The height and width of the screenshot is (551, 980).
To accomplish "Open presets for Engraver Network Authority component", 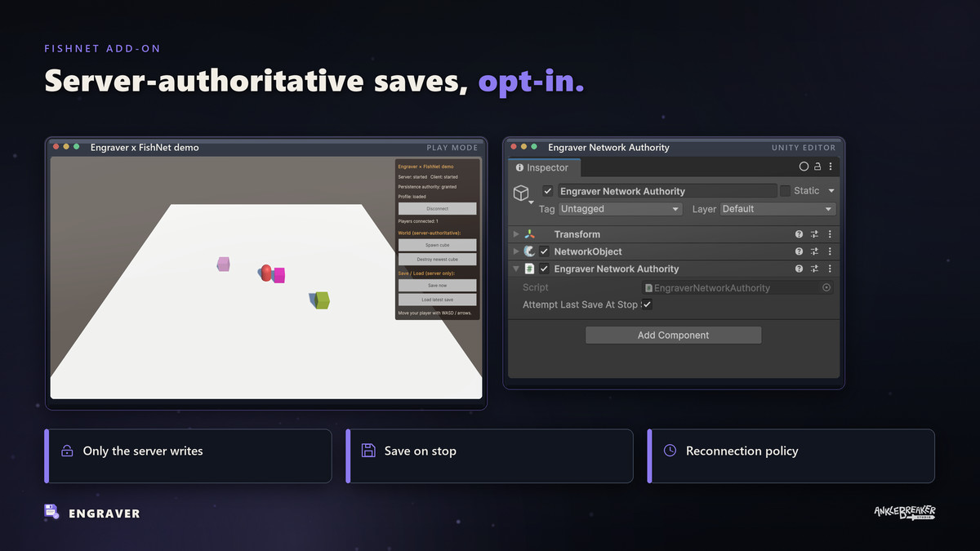I will click(x=814, y=269).
